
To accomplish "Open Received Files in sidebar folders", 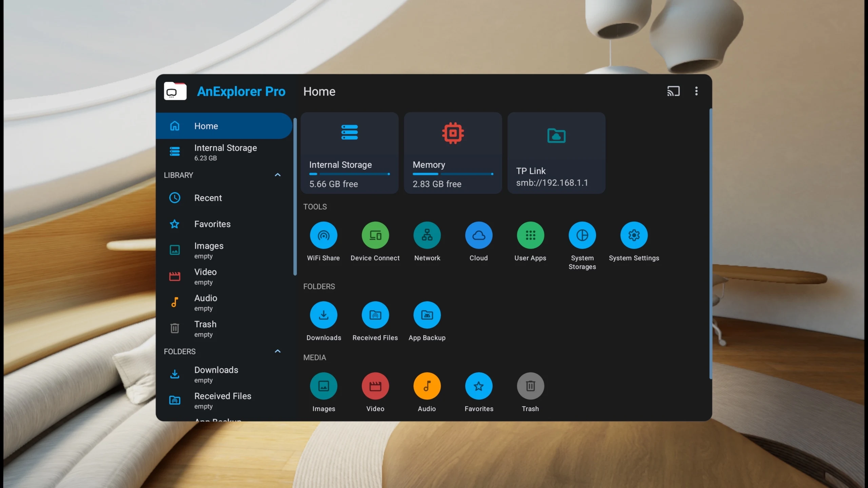I will [224, 401].
